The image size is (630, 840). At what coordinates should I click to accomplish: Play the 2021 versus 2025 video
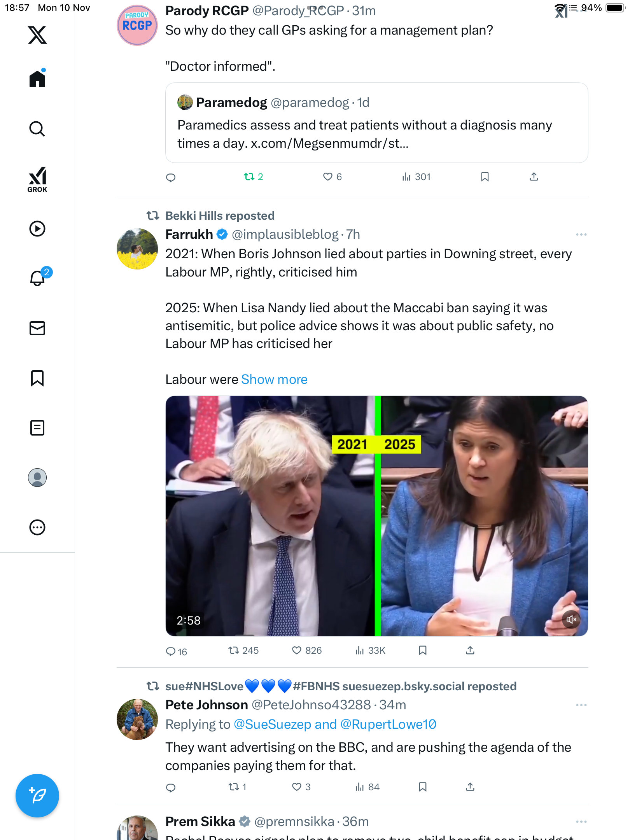pos(376,516)
